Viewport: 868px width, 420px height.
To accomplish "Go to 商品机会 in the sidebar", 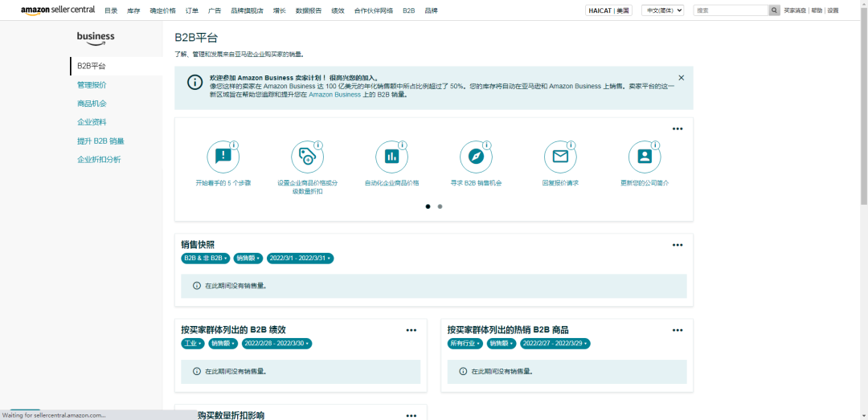I will point(92,104).
